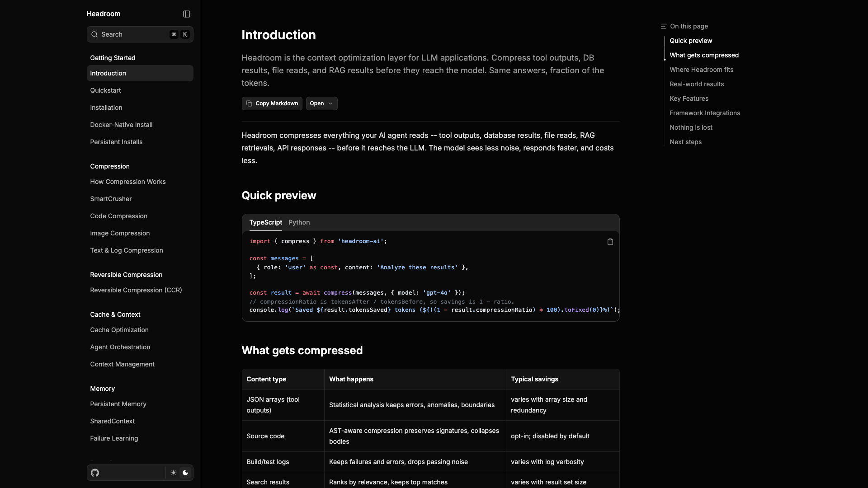Jump to What gets compressed section

coord(704,55)
